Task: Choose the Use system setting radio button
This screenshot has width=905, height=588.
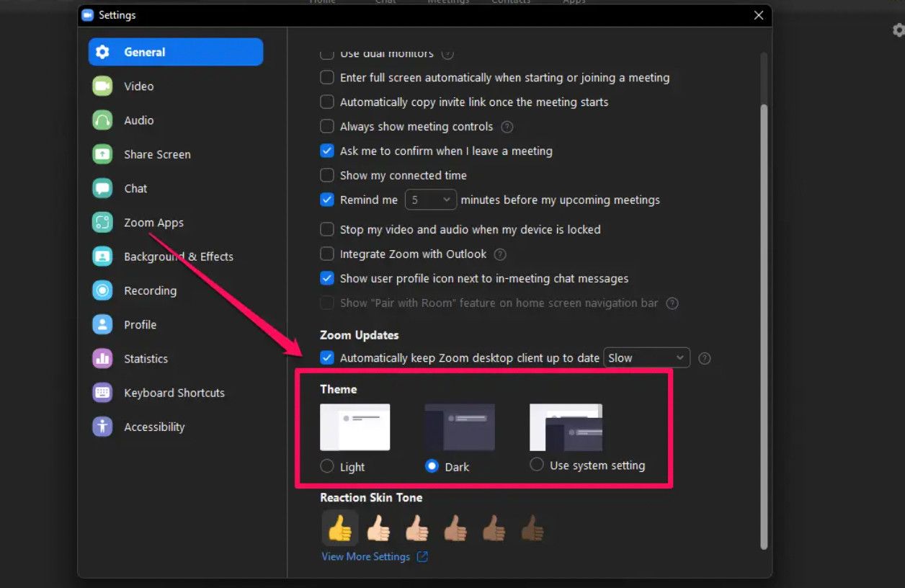Action: coord(537,465)
